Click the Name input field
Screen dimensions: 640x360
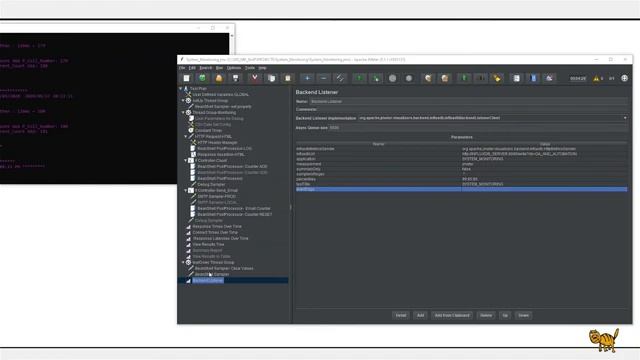[x=469, y=101]
